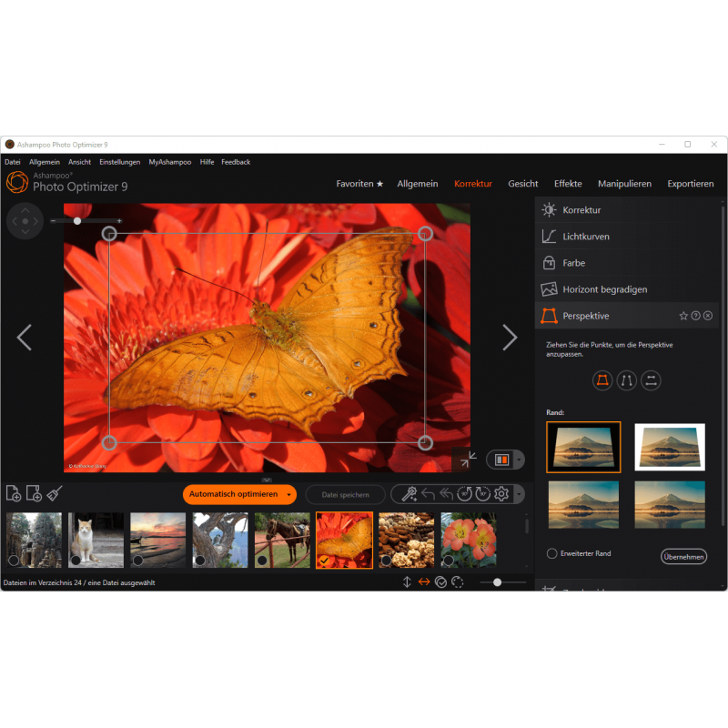
Task: Expand the Horizont begradigen section
Action: [604, 289]
